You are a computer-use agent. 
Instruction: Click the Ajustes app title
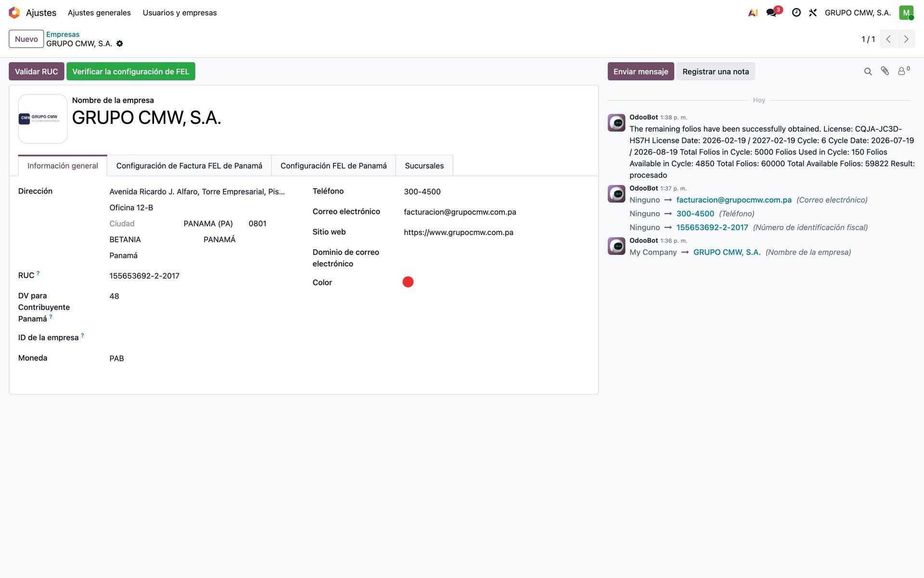tap(41, 13)
